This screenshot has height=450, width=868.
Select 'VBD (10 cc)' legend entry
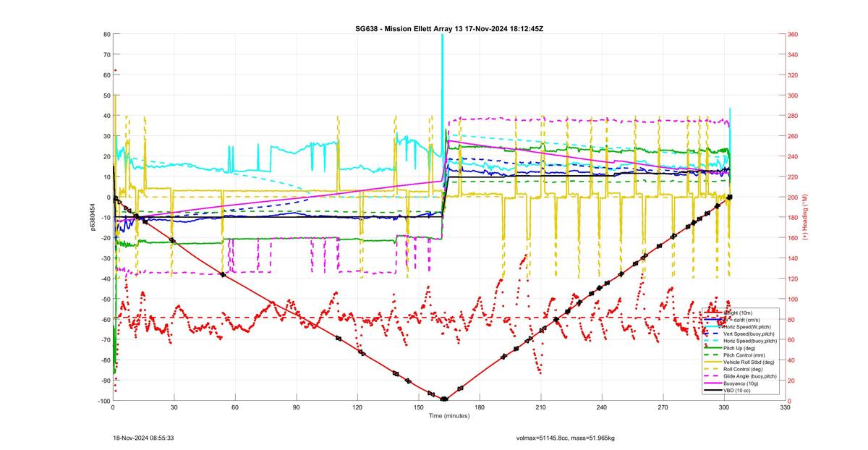click(x=737, y=391)
